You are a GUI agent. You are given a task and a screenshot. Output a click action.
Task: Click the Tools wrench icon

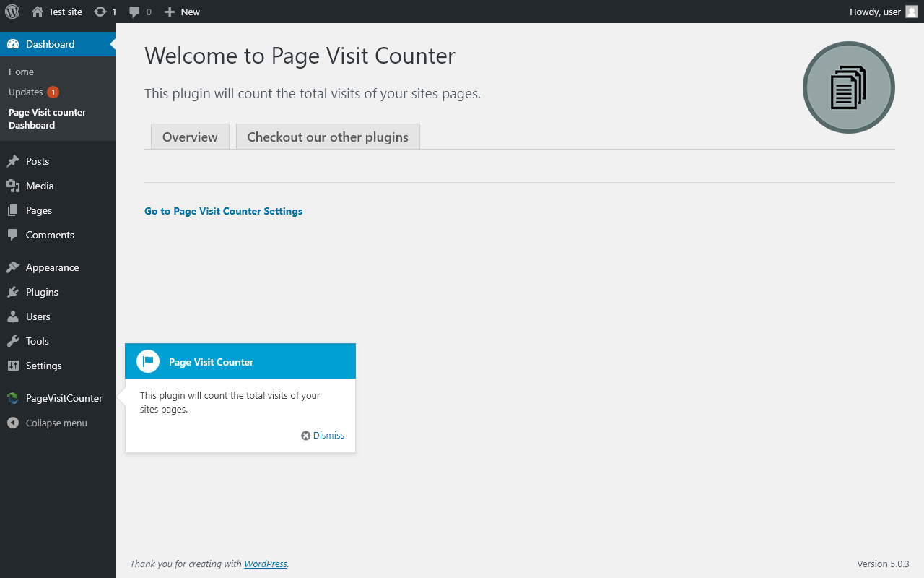[13, 341]
